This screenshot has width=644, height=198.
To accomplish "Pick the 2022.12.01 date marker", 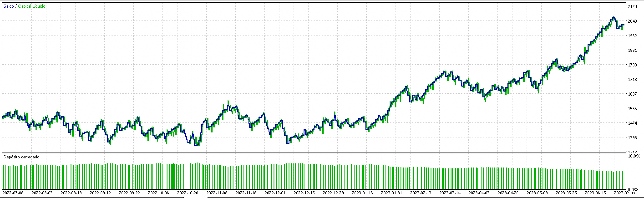I will (275, 193).
